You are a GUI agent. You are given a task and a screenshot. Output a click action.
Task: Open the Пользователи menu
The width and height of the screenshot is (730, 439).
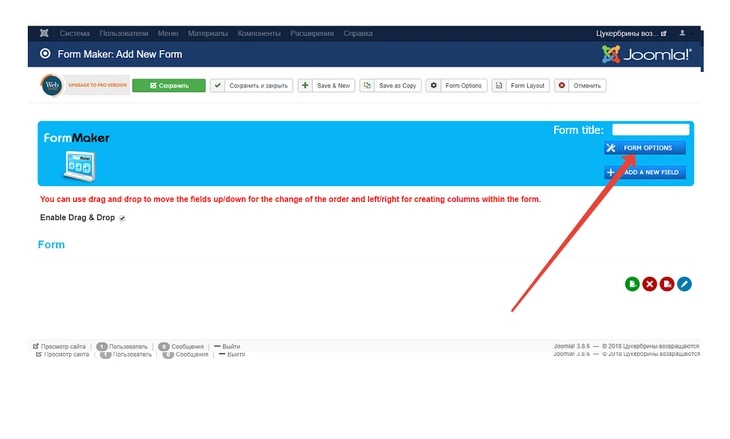(x=124, y=34)
